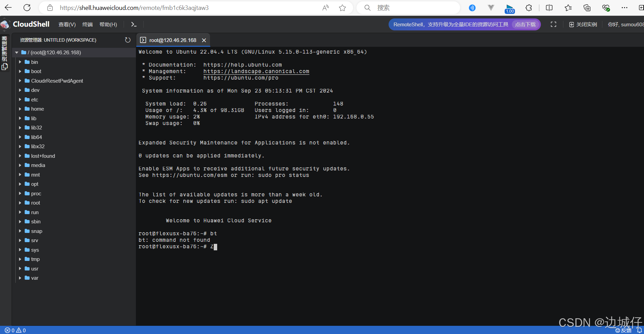Open the favorites list icon
644x334 pixels.
pyautogui.click(x=568, y=8)
